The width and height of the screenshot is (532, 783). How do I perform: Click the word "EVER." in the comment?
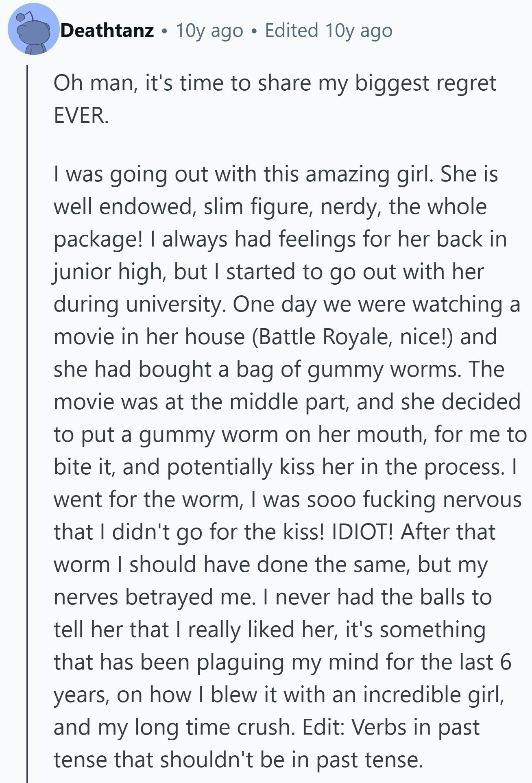pyautogui.click(x=81, y=116)
